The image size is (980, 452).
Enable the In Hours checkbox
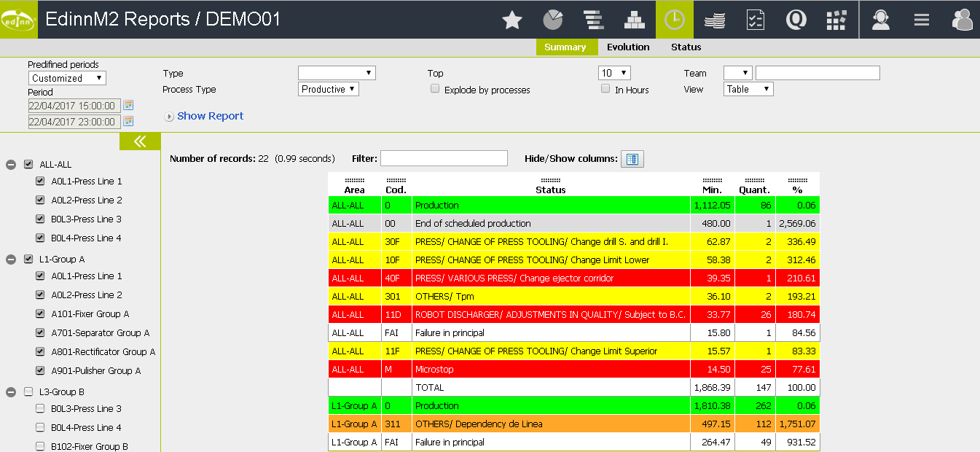click(x=605, y=89)
